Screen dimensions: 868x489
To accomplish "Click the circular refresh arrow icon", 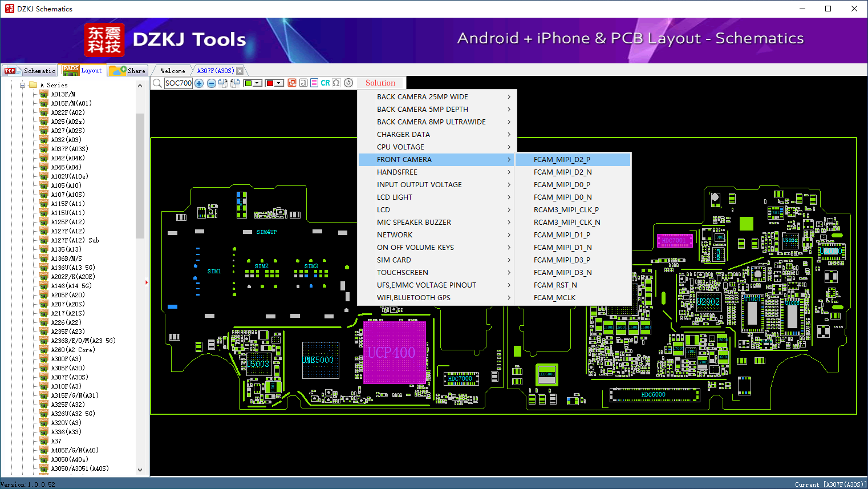I will click(348, 83).
